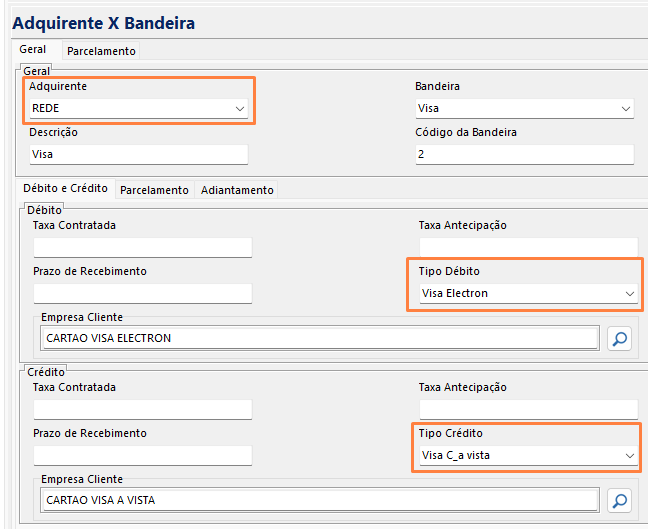This screenshot has width=648, height=529.
Task: Switch to the top Parcelamento tab
Action: (101, 51)
